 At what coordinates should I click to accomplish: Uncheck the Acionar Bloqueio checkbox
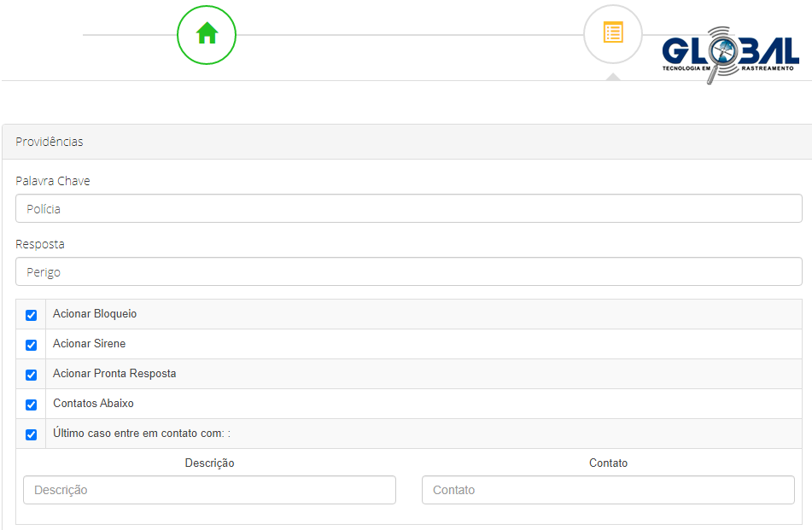click(32, 315)
